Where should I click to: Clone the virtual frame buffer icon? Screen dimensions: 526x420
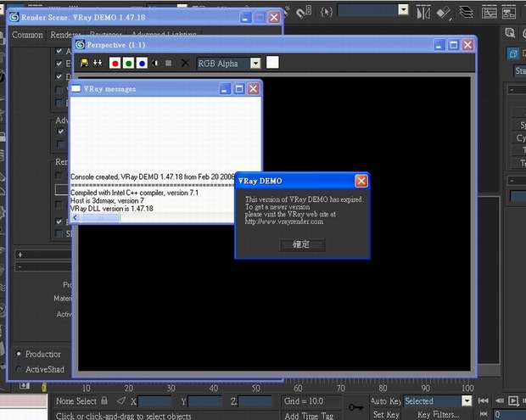(x=98, y=63)
